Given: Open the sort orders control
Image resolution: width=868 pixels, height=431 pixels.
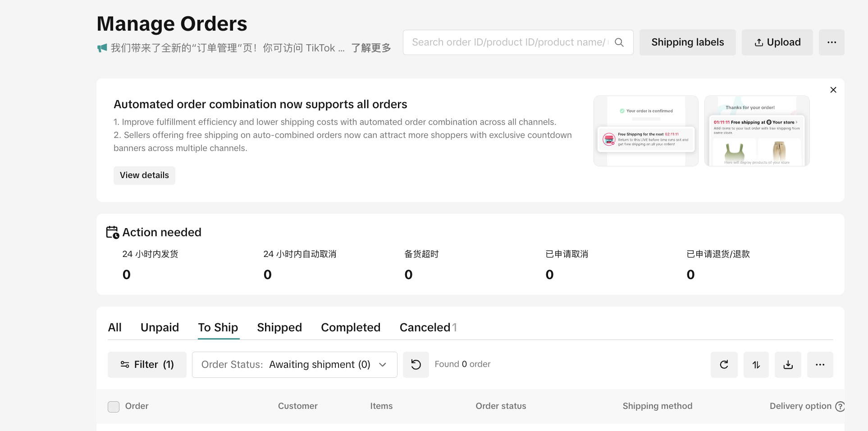Looking at the screenshot, I should pyautogui.click(x=756, y=365).
